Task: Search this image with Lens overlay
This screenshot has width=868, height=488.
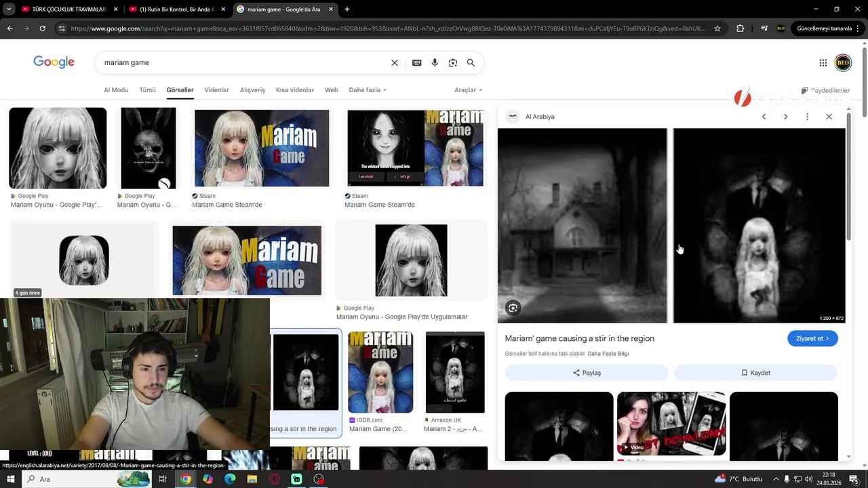Action: 513,308
